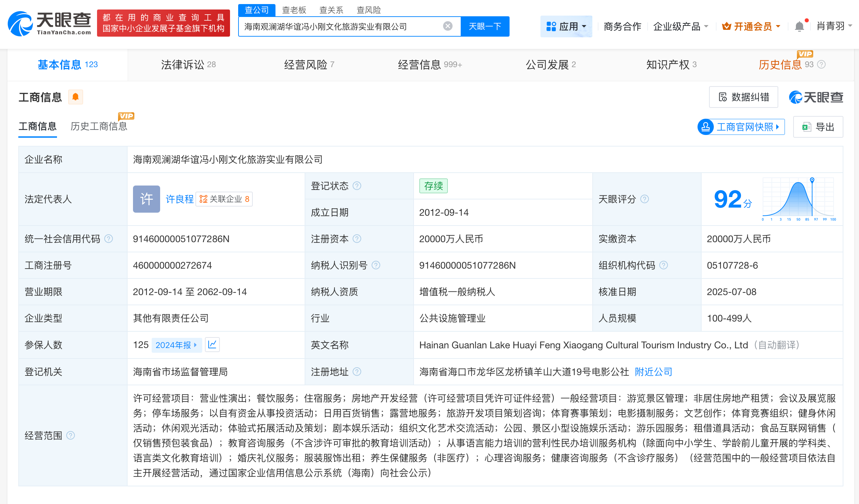Open 附近公司 nearby companies link
Image resolution: width=859 pixels, height=504 pixels.
653,372
